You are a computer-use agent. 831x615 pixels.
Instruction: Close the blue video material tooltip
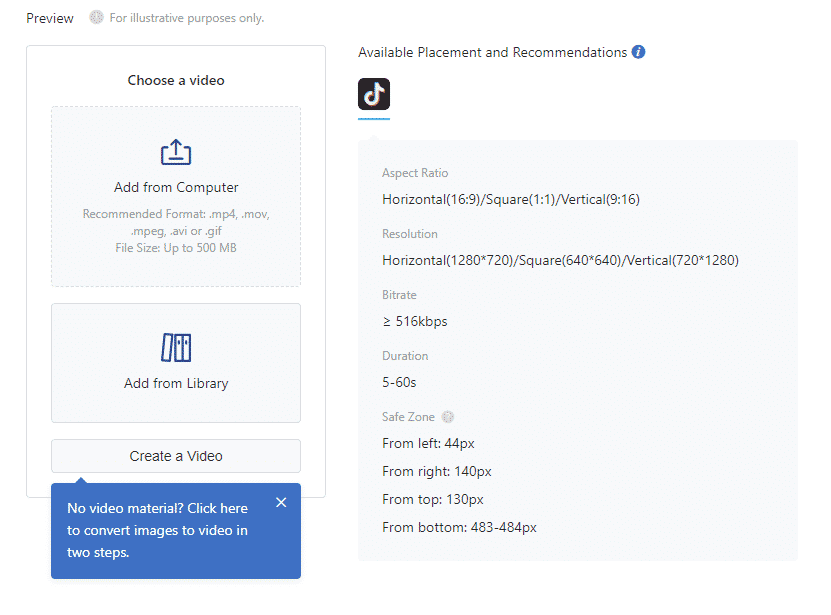pyautogui.click(x=281, y=502)
